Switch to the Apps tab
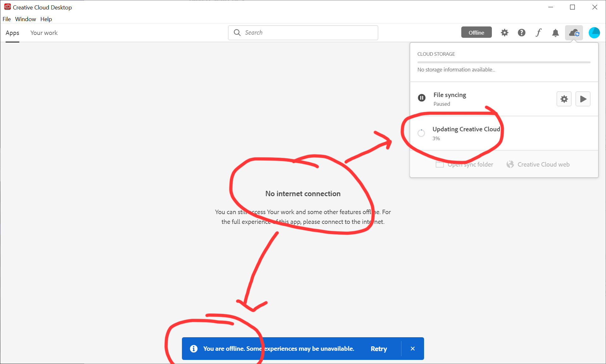606x364 pixels. pos(12,33)
